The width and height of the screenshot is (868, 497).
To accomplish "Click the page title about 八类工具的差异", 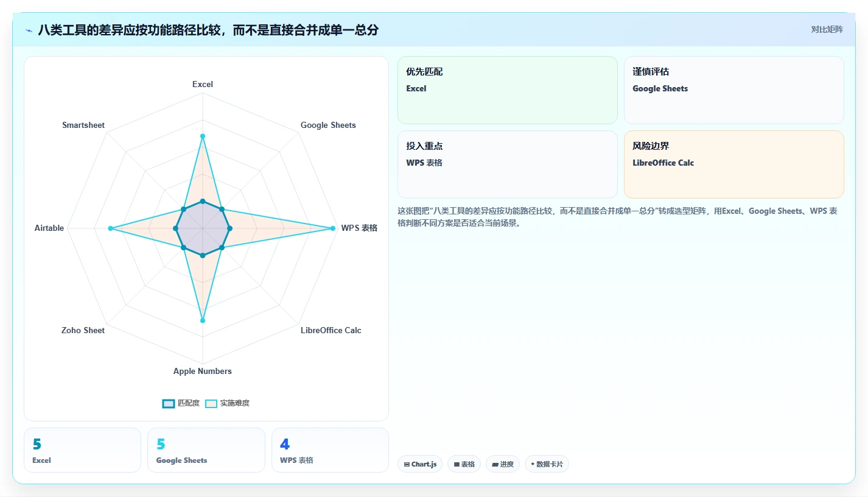I will pyautogui.click(x=208, y=30).
